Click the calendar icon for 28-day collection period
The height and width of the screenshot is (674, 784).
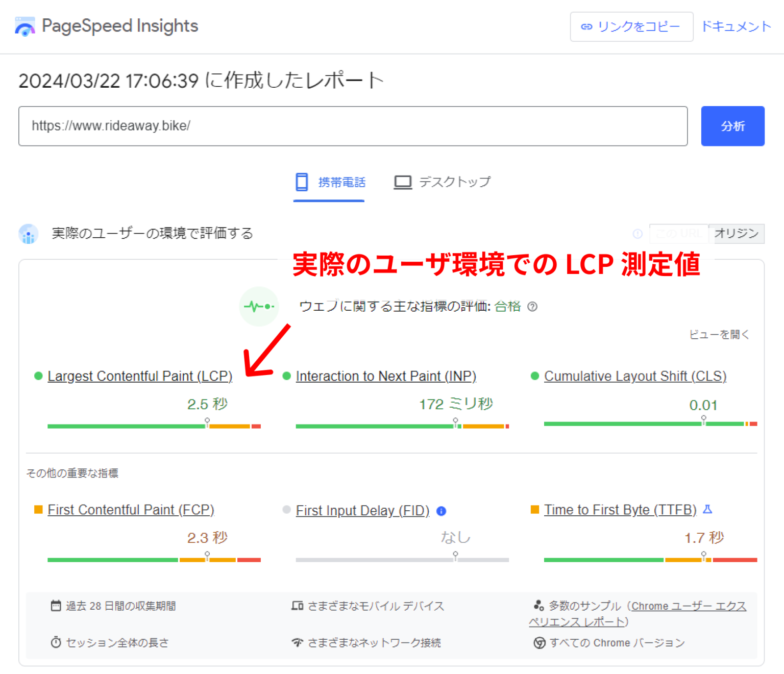(56, 606)
